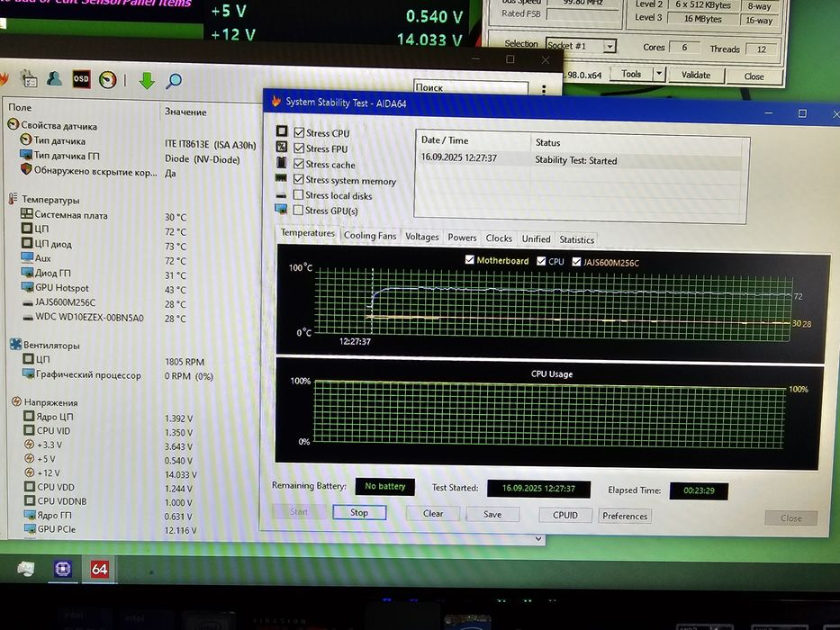Open the Statistics tab

coord(576,239)
